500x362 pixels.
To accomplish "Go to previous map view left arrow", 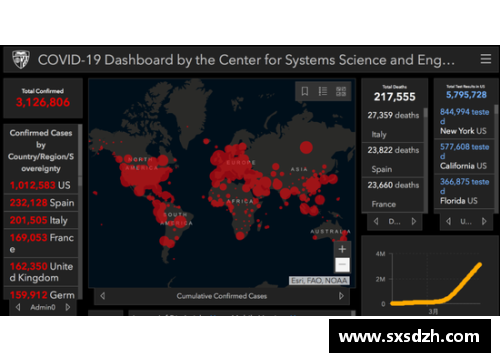I will pos(103,296).
